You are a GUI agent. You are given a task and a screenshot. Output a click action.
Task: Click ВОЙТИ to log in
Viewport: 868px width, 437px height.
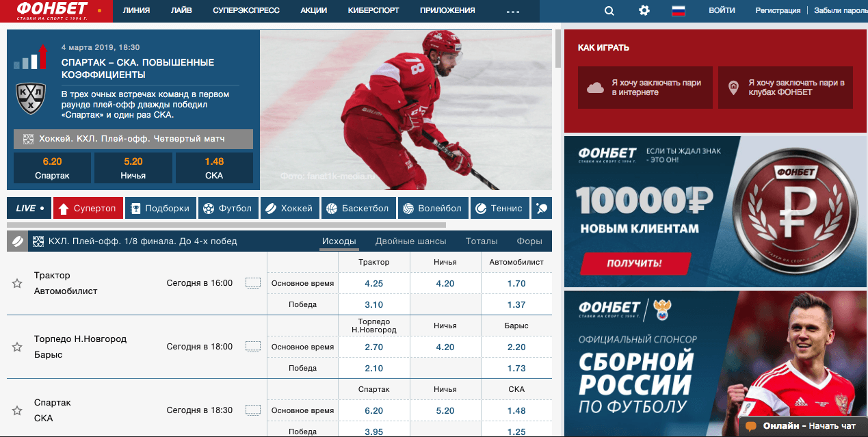pos(722,10)
